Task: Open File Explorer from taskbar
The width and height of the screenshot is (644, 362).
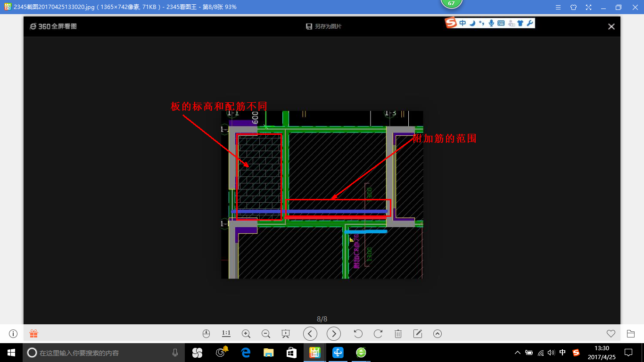Action: click(x=268, y=352)
